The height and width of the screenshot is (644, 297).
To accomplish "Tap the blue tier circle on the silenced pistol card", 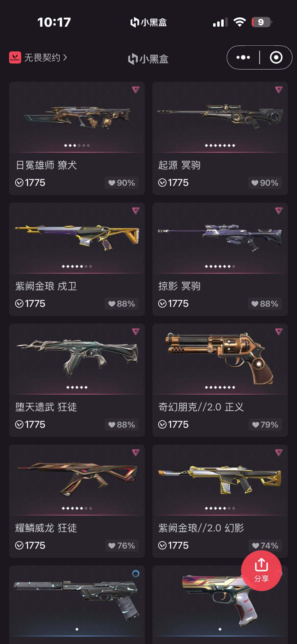I will [136, 574].
